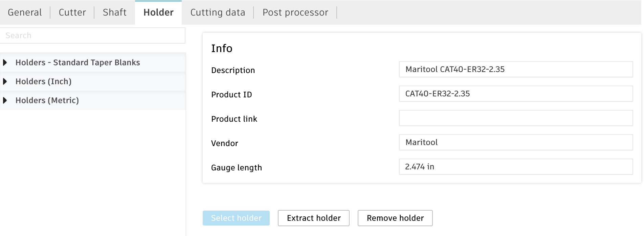The image size is (644, 236).
Task: Open the Post processor tab
Action: pos(295,13)
